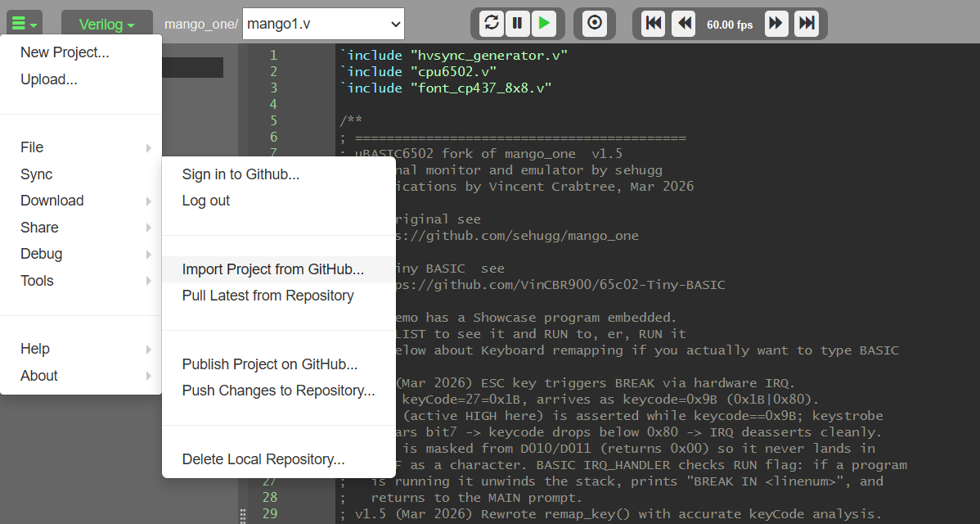Click the record video icon
The height and width of the screenshot is (524, 980).
(595, 24)
